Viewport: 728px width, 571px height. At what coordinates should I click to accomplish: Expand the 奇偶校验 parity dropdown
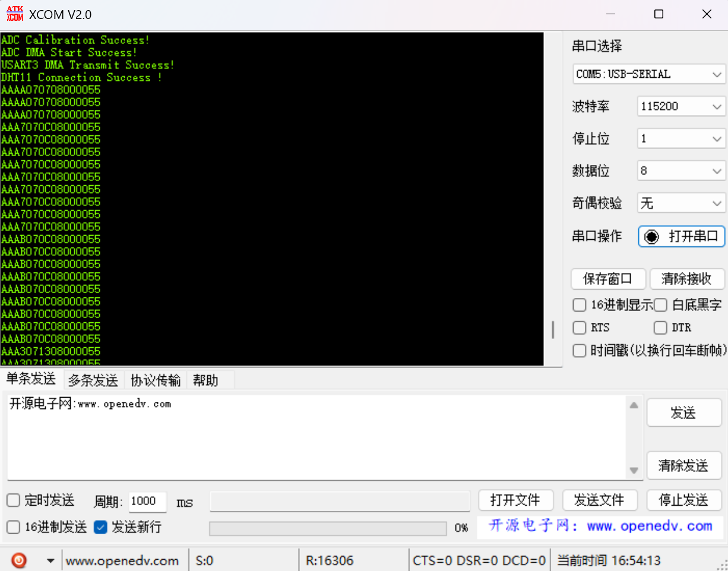681,204
